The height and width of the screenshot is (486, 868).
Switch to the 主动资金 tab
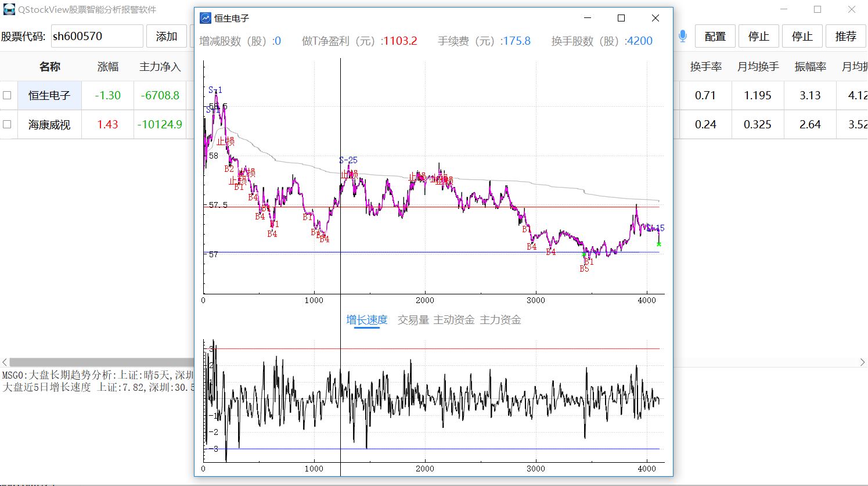tap(454, 320)
